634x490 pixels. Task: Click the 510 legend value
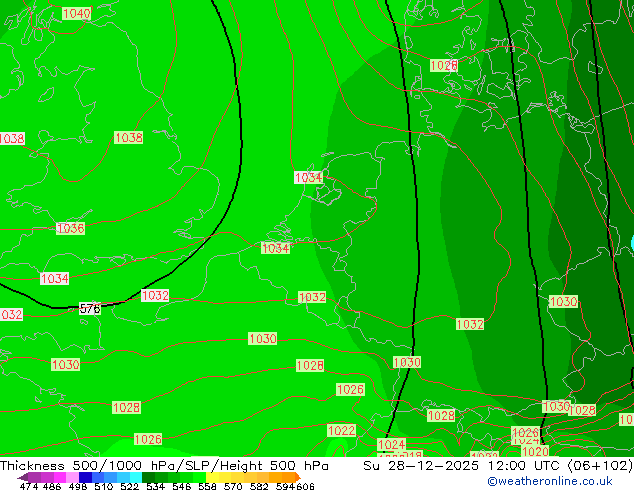click(104, 486)
